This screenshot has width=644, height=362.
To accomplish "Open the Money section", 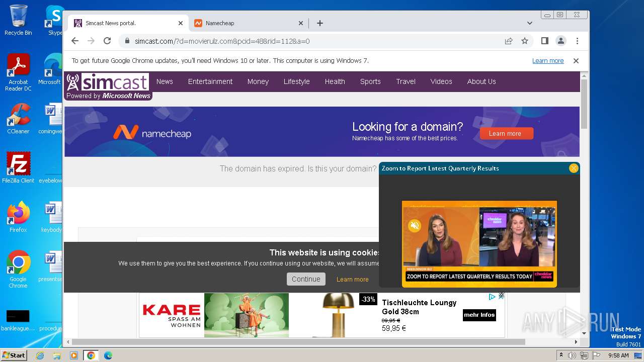I will click(258, 81).
